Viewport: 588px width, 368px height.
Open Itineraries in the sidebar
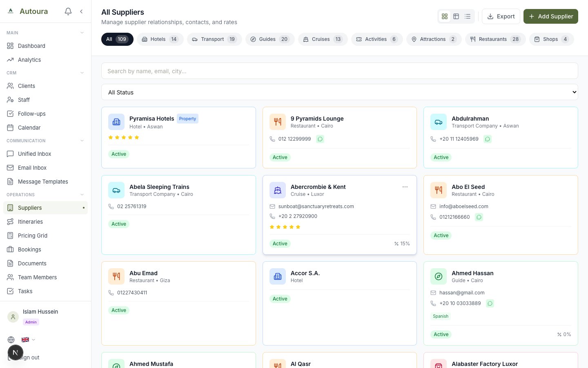pyautogui.click(x=45, y=222)
